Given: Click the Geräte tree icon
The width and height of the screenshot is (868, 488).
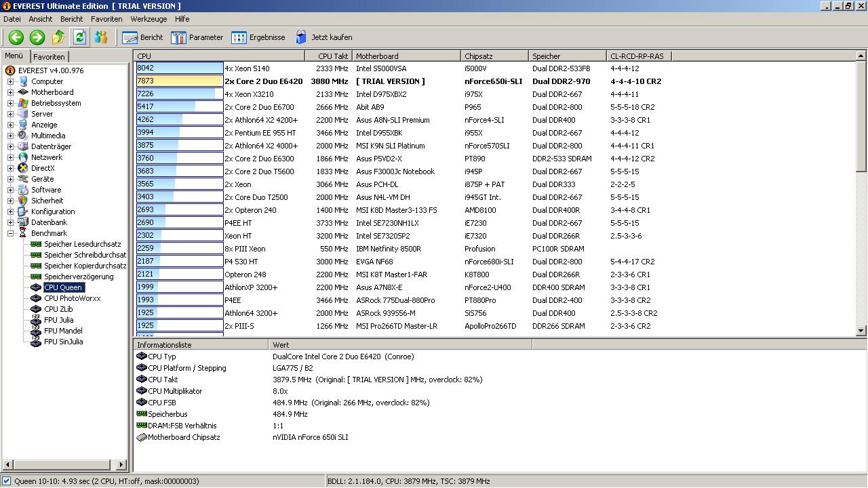Looking at the screenshot, I should tap(24, 179).
